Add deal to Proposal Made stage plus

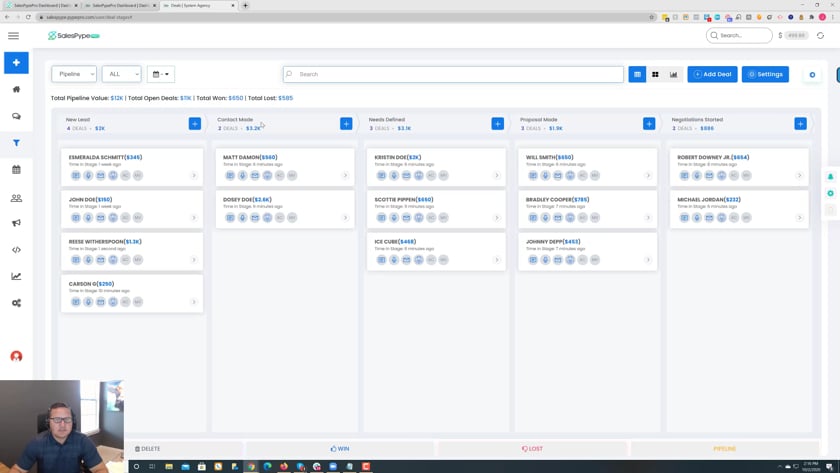(x=649, y=124)
